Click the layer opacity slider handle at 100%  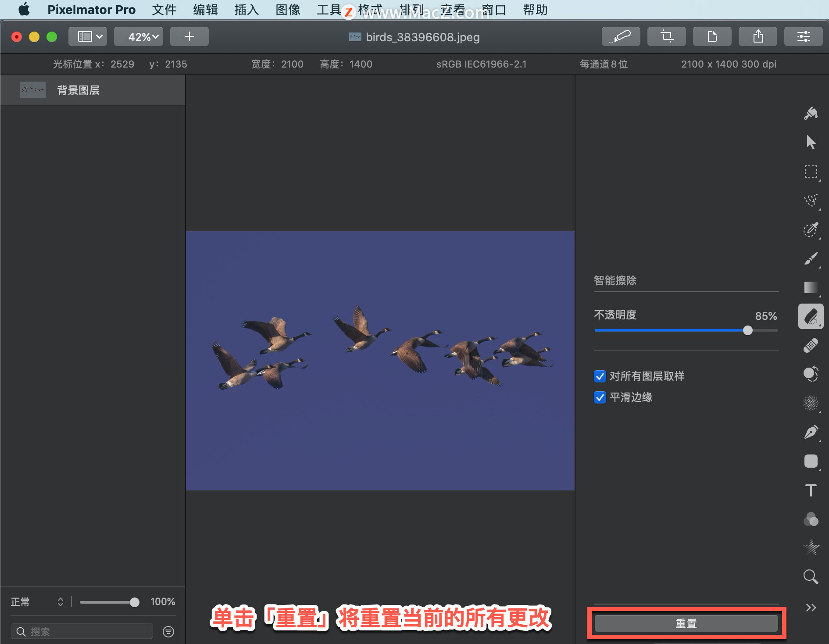135,602
